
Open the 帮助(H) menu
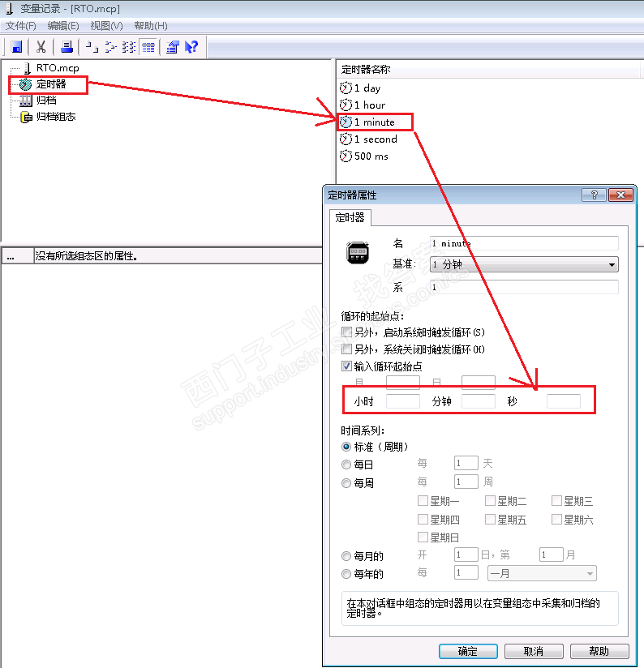(x=150, y=26)
